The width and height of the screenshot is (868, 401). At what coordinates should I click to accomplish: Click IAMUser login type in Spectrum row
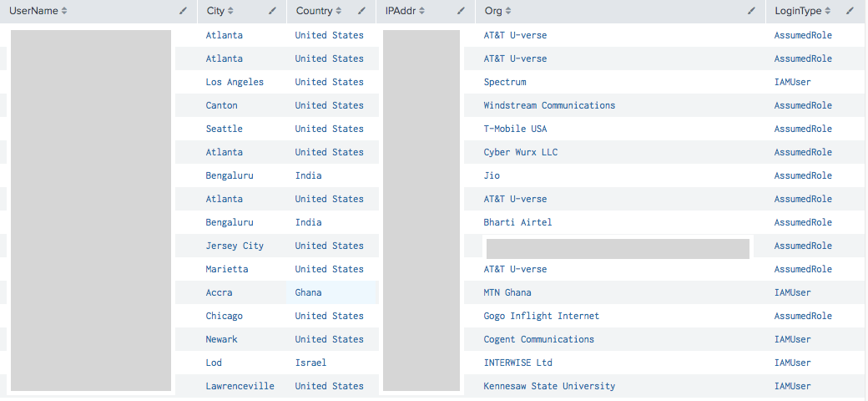[x=792, y=82]
